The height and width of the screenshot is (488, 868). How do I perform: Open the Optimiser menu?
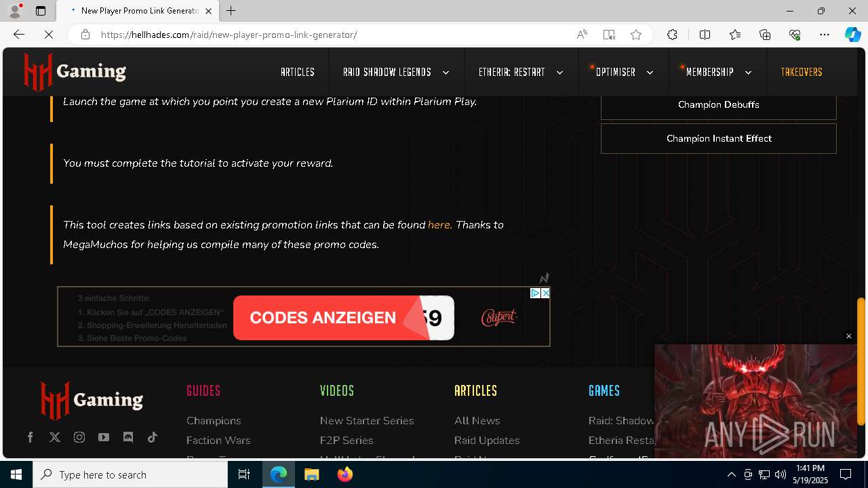click(616, 72)
